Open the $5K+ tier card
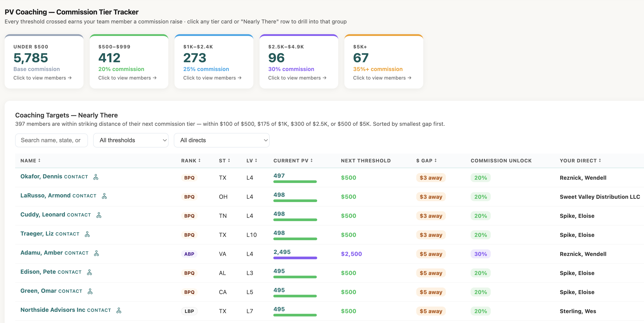The height and width of the screenshot is (323, 644). [x=384, y=62]
